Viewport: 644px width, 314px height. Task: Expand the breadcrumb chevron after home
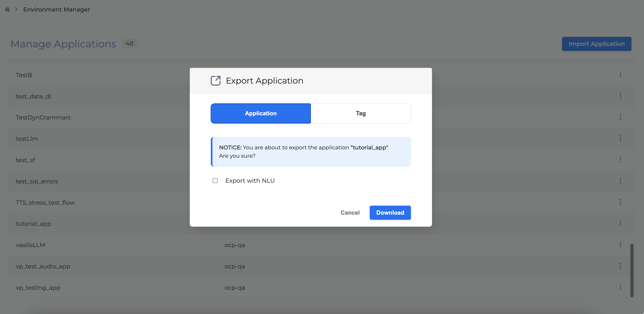click(x=16, y=9)
